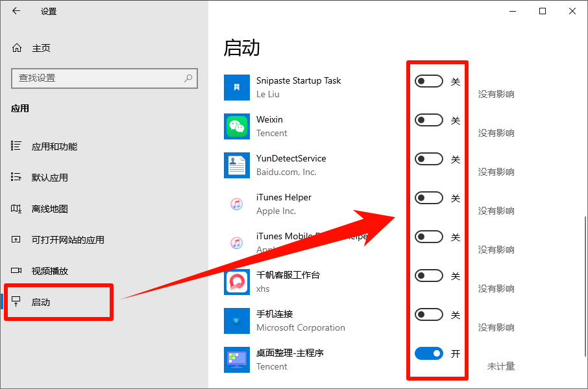Image resolution: width=588 pixels, height=389 pixels.
Task: Open 应用和功能 in sidebar
Action: (x=55, y=147)
